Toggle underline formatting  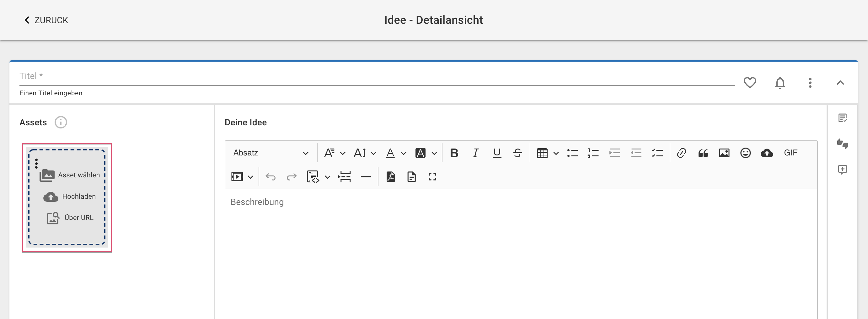coord(497,153)
